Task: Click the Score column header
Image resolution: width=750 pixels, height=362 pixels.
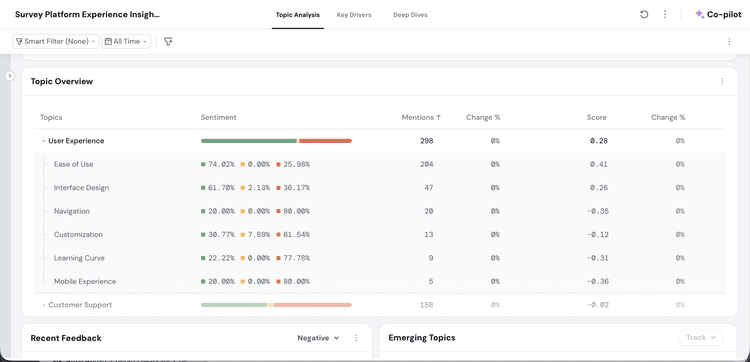Action: click(596, 117)
